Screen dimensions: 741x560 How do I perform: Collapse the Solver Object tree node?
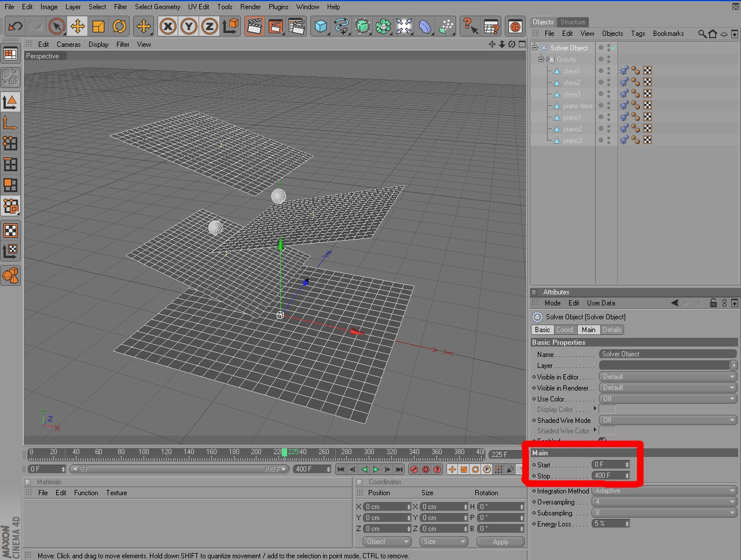535,47
